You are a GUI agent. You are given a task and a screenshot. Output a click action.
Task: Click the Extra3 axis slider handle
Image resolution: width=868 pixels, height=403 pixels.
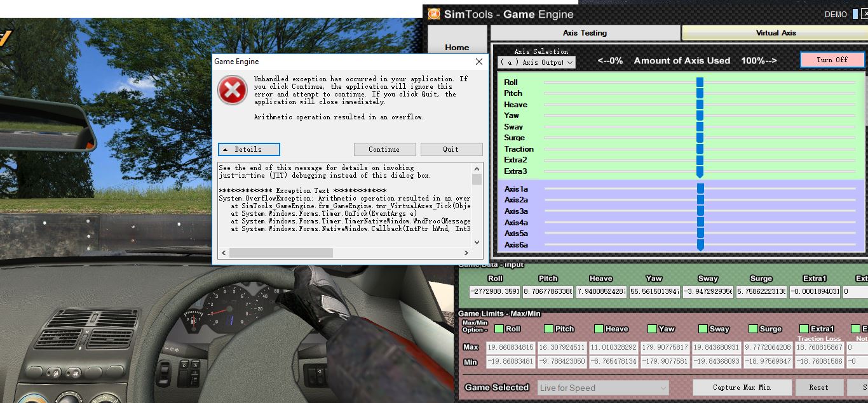(x=700, y=171)
